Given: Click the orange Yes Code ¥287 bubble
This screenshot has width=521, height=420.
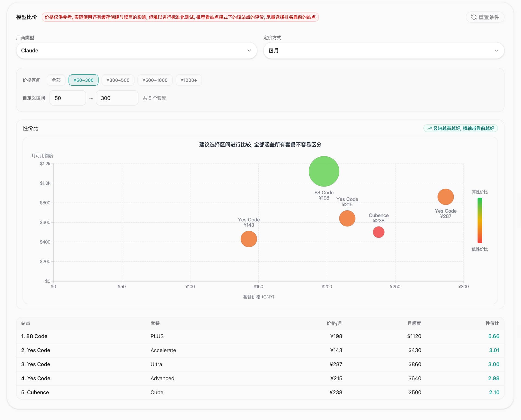Looking at the screenshot, I should coord(445,197).
